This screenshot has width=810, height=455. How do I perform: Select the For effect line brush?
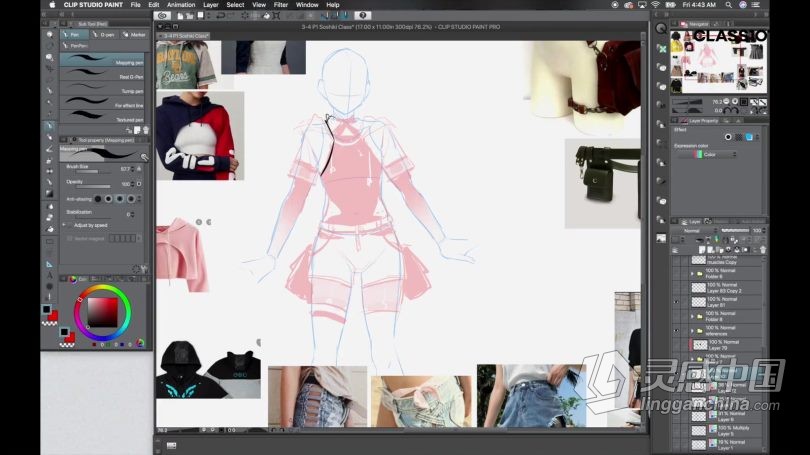(102, 102)
